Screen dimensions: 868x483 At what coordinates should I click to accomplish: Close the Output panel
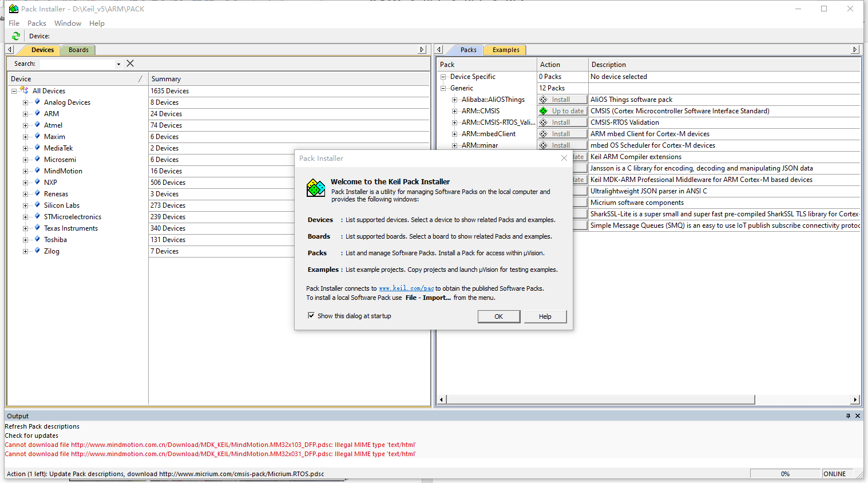click(858, 416)
